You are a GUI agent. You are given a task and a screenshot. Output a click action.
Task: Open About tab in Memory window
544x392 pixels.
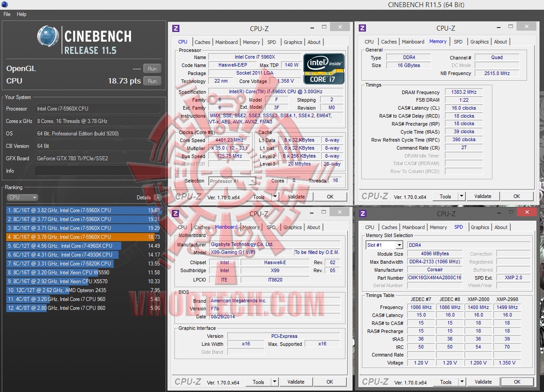[500, 42]
